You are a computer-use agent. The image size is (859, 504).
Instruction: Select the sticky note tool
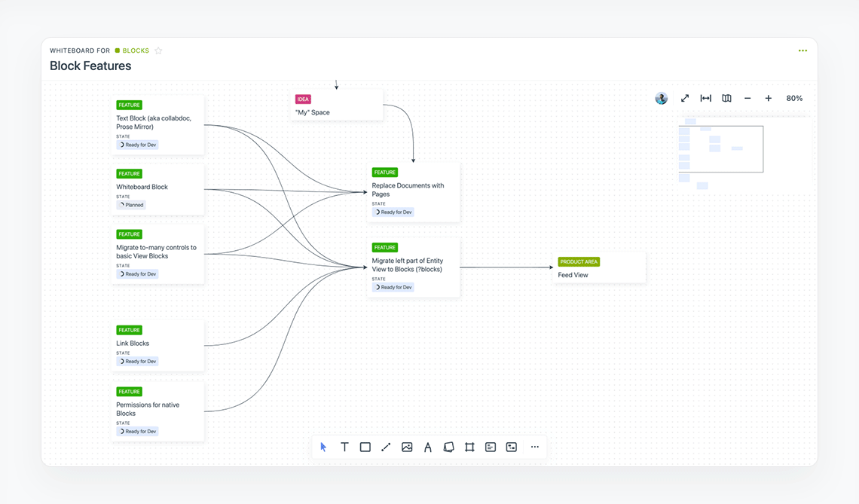tap(448, 447)
